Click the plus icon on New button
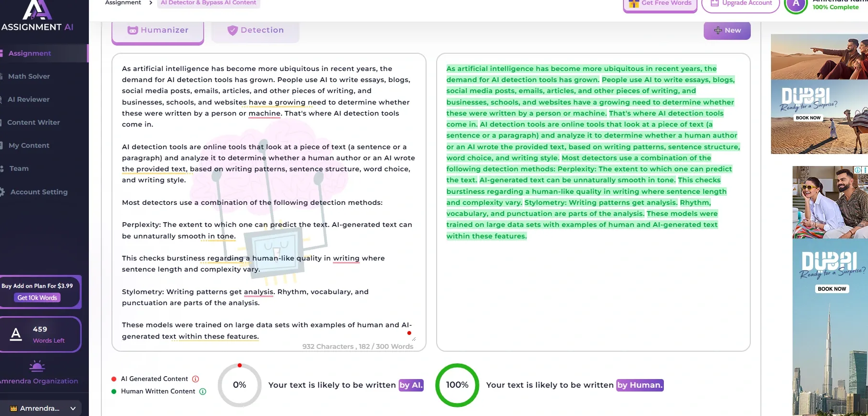 click(718, 30)
